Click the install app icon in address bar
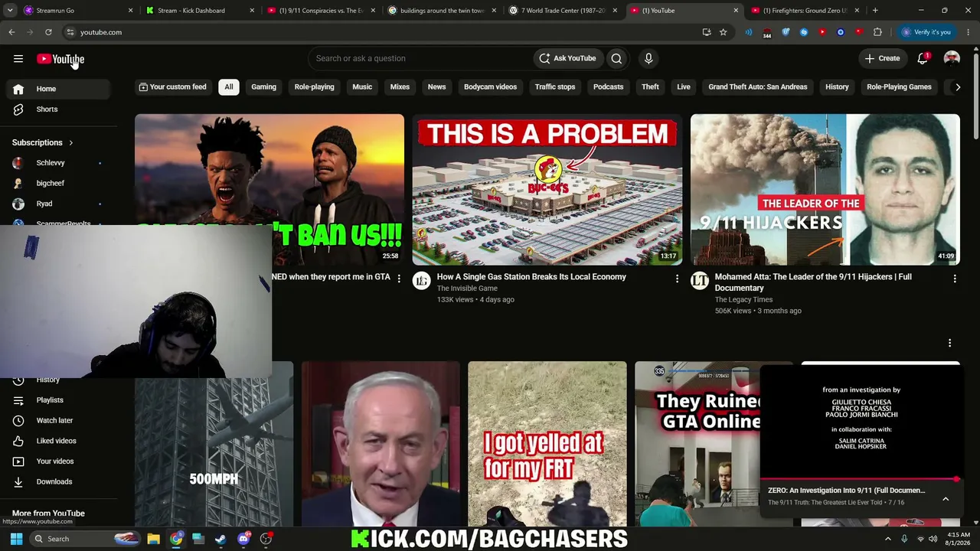The width and height of the screenshot is (980, 551). coord(706,32)
